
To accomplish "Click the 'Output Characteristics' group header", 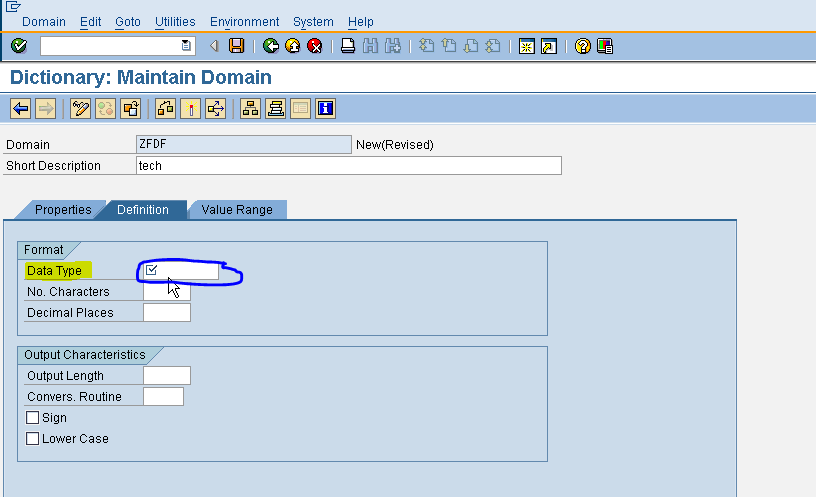I will [84, 355].
